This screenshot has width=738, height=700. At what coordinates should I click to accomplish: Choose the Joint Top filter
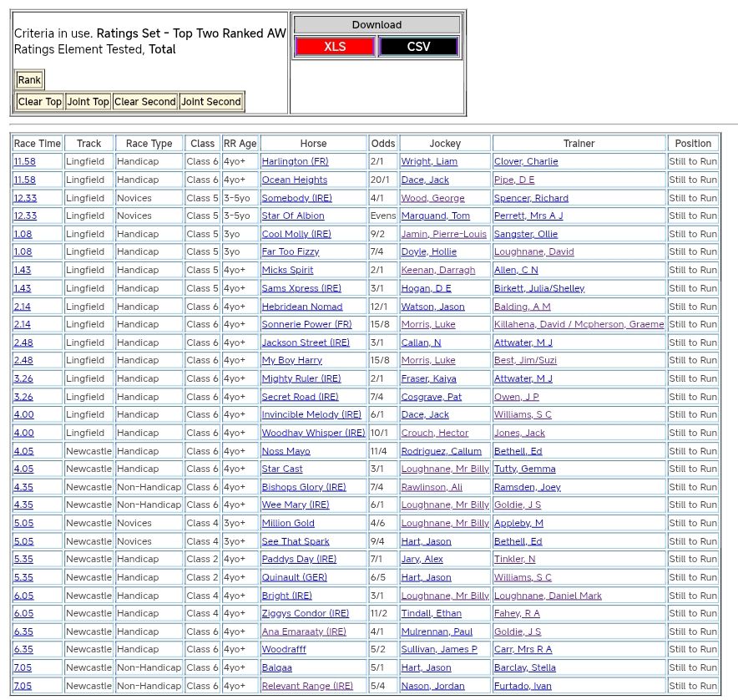[x=88, y=102]
